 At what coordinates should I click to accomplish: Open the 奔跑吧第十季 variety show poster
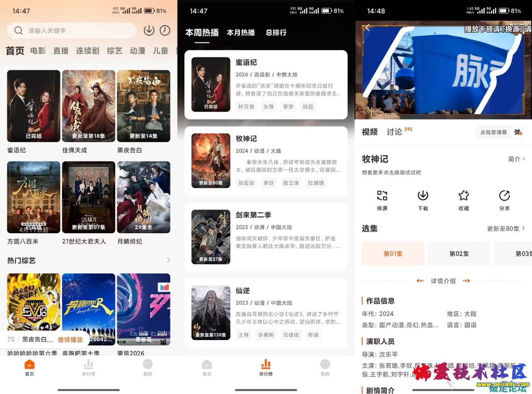(88, 309)
